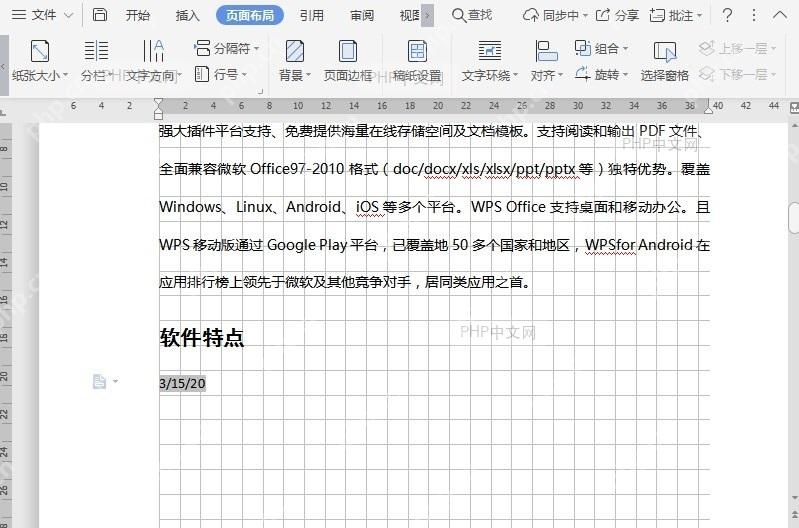Expand the paste options dropdown arrow
The width and height of the screenshot is (799, 528).
[115, 381]
